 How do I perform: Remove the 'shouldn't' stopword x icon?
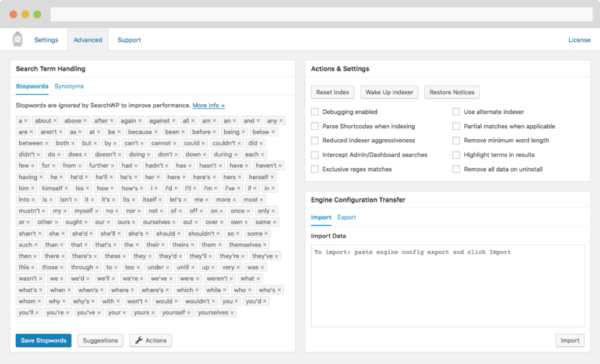tap(218, 234)
